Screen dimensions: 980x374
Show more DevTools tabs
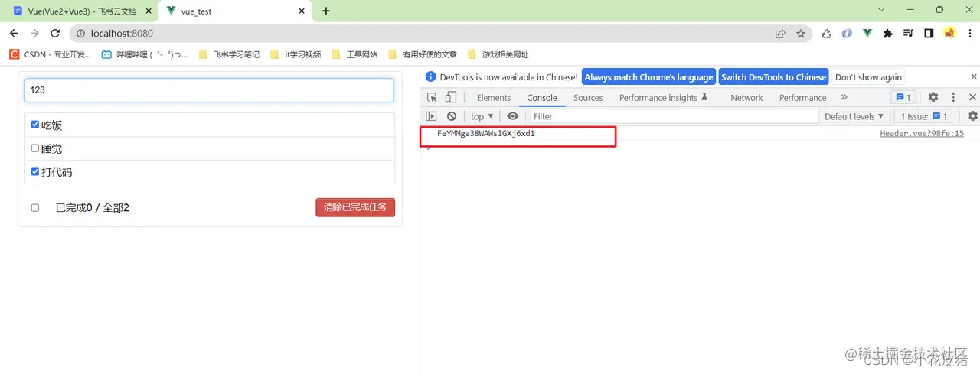pos(844,97)
